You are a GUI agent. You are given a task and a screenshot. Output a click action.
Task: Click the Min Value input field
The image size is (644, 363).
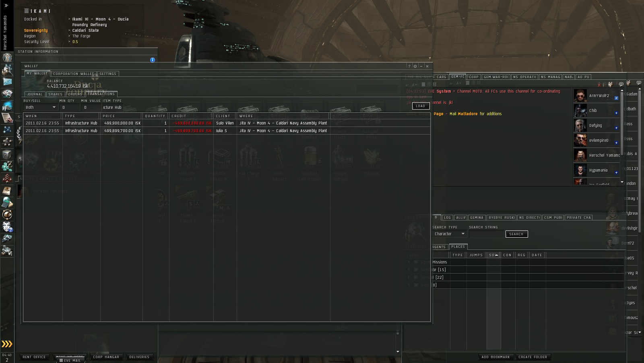coord(91,108)
